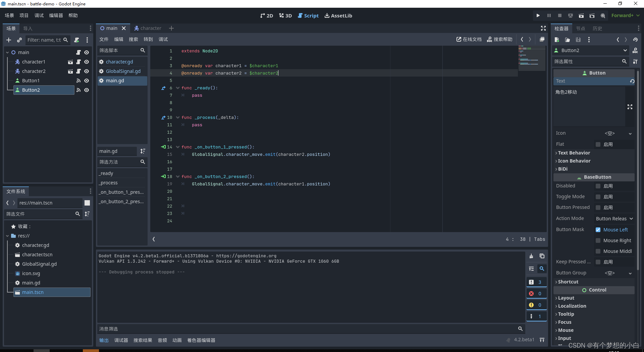
Task: Instantiate child scene link icon
Action: 19,40
